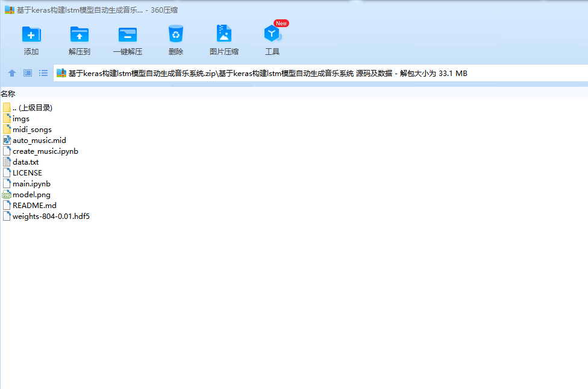Select the README.md file
The width and height of the screenshot is (588, 389).
30,206
